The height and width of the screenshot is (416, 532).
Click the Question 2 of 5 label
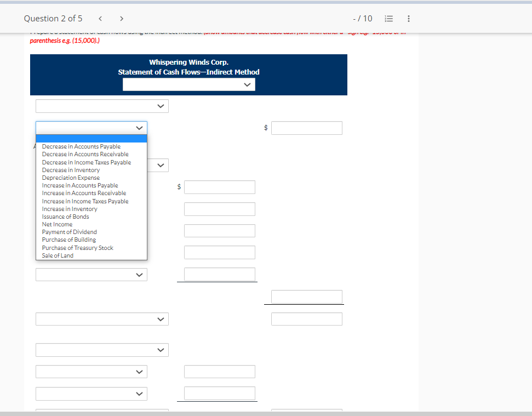[53, 18]
